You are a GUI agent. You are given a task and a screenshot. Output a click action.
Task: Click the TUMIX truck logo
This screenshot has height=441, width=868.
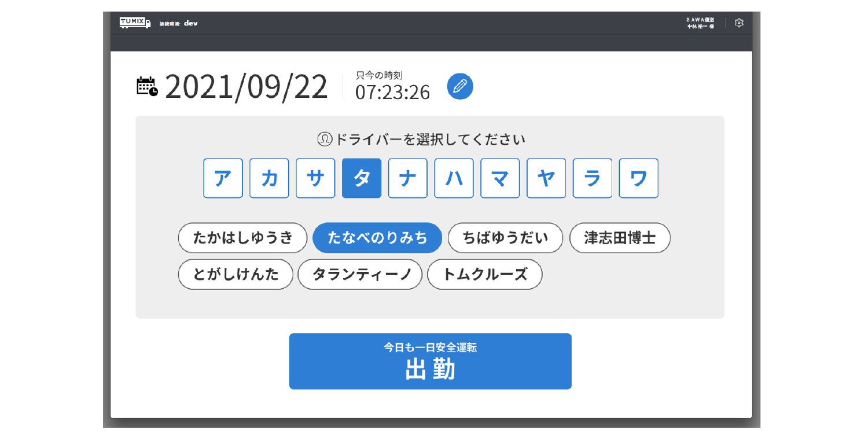click(x=135, y=23)
